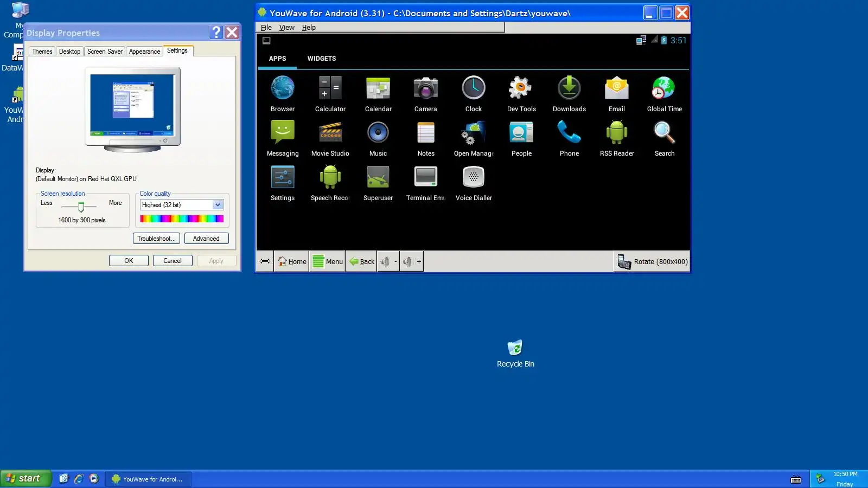Viewport: 868px width, 488px height.
Task: Launch the Terminal Emulator app
Action: point(426,183)
